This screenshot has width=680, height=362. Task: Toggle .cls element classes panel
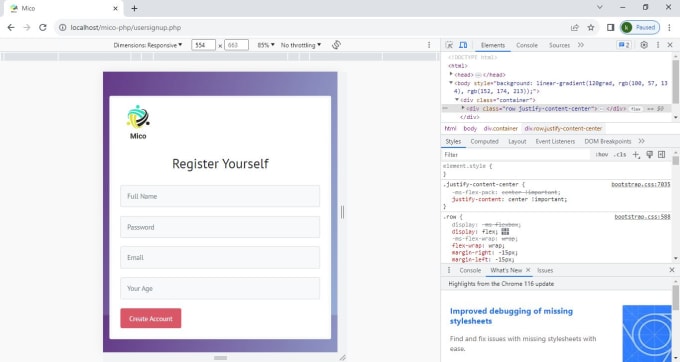(620, 154)
